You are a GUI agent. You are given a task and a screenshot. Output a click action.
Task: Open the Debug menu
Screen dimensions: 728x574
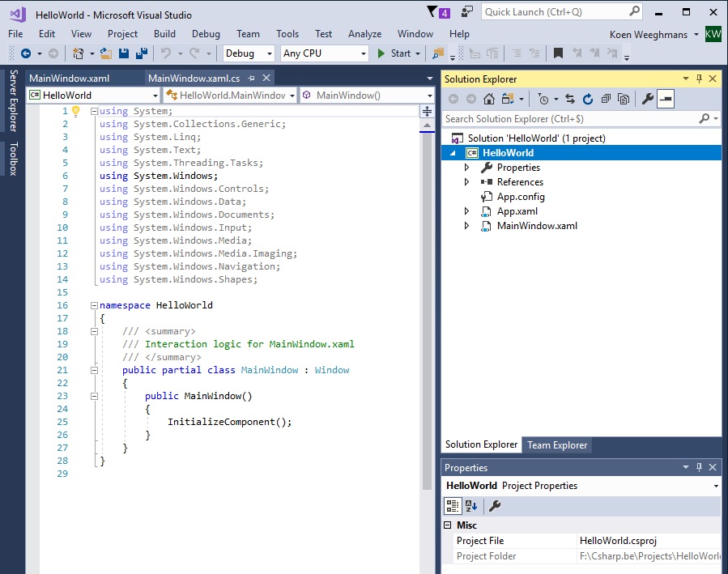click(x=206, y=34)
